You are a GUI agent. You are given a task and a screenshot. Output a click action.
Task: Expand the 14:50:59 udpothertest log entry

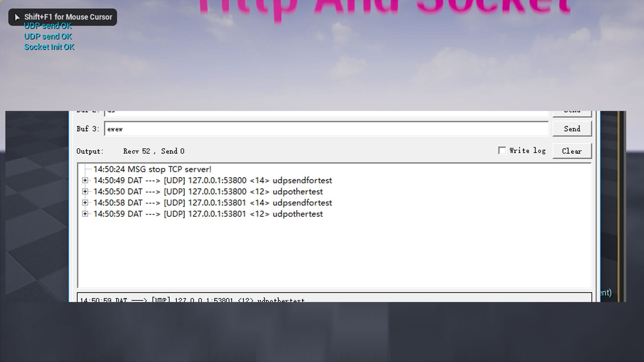[85, 214]
